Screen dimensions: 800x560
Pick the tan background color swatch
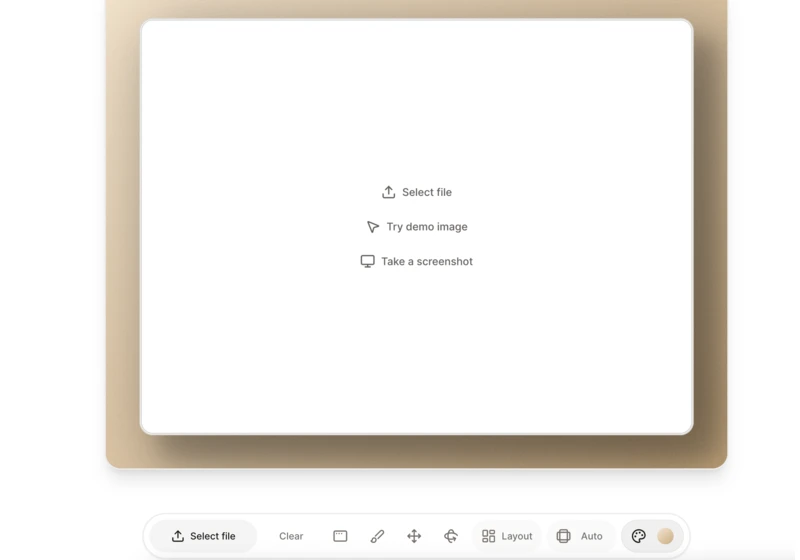pyautogui.click(x=665, y=536)
